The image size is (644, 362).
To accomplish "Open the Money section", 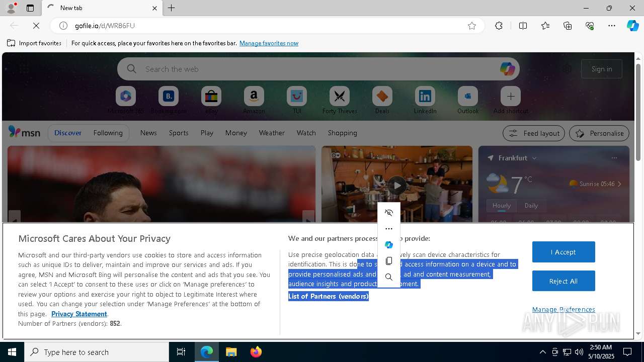I will point(236,133).
